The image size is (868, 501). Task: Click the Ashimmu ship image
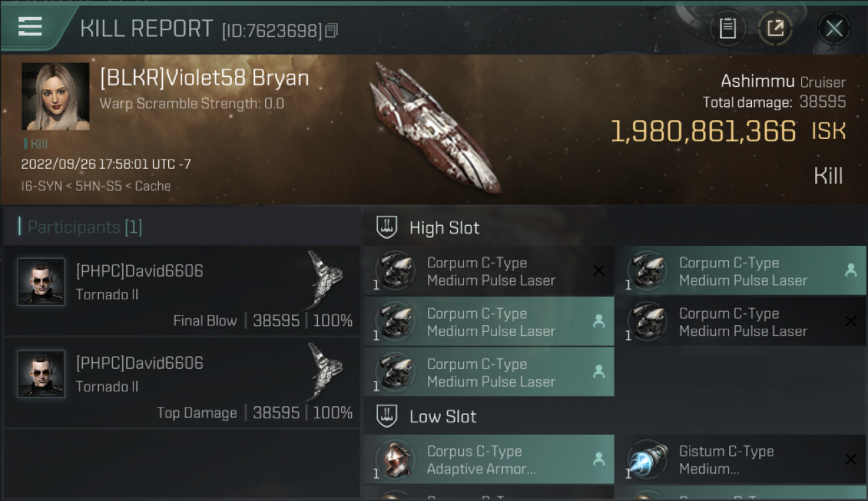pos(435,128)
